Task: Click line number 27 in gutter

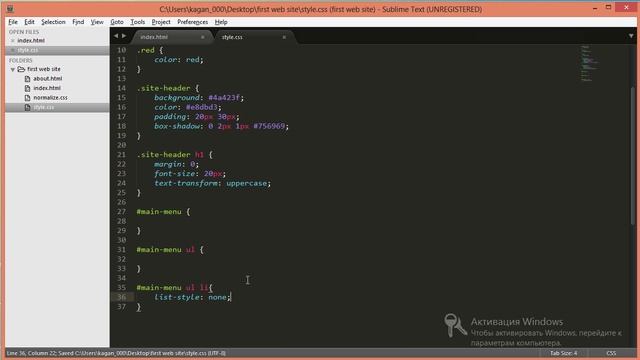Action: pos(122,211)
